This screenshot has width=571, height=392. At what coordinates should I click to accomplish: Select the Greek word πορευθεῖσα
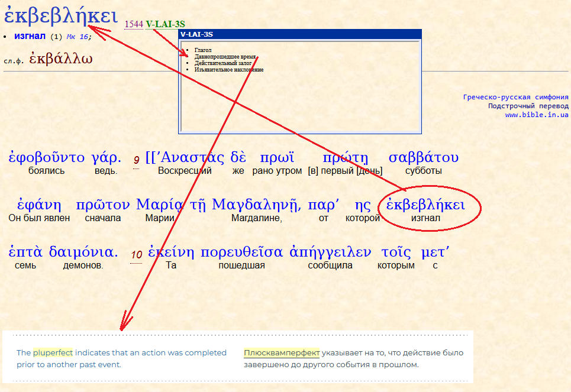241,252
